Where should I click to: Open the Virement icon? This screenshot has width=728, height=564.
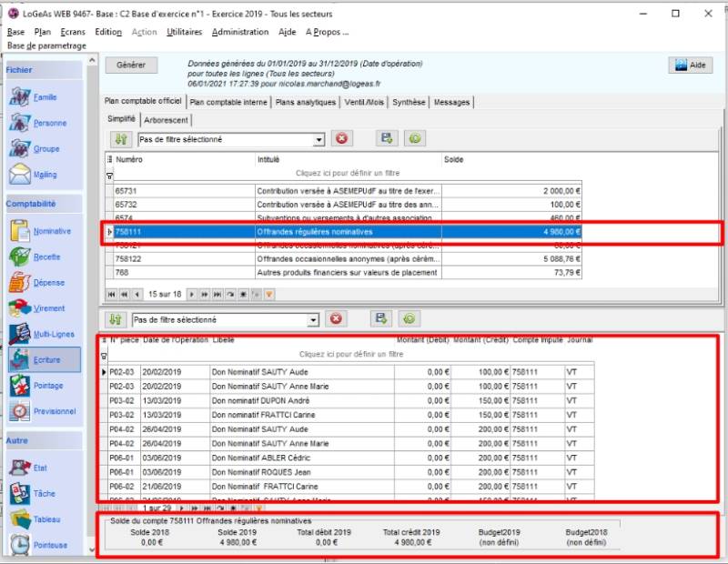point(20,308)
